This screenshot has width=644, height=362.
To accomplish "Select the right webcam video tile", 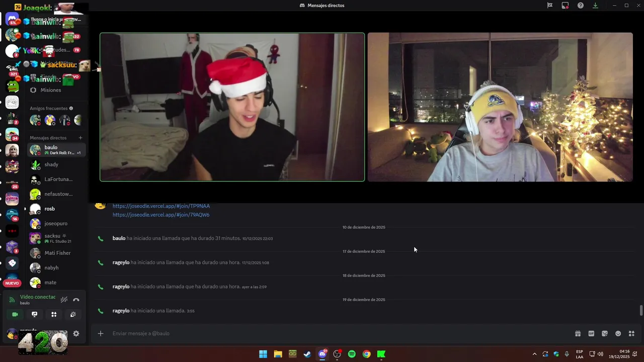I will point(500,107).
